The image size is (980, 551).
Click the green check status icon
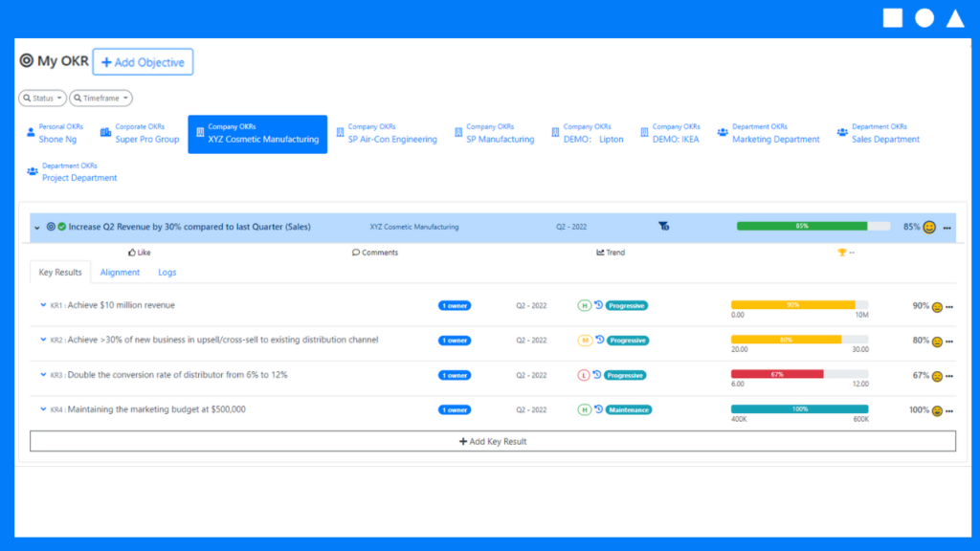point(62,227)
